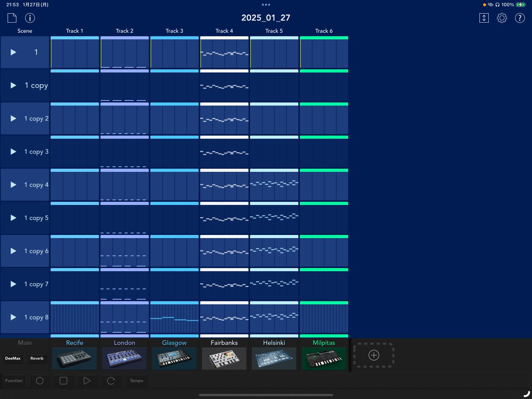Play scene 1 copy 7
The height and width of the screenshot is (399, 532).
pos(13,284)
